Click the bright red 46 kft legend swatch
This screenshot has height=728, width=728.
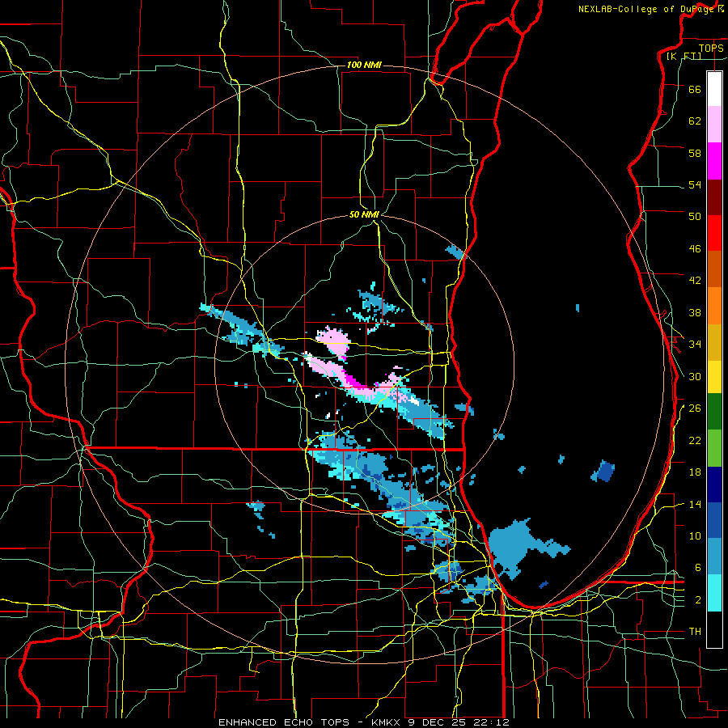click(714, 233)
